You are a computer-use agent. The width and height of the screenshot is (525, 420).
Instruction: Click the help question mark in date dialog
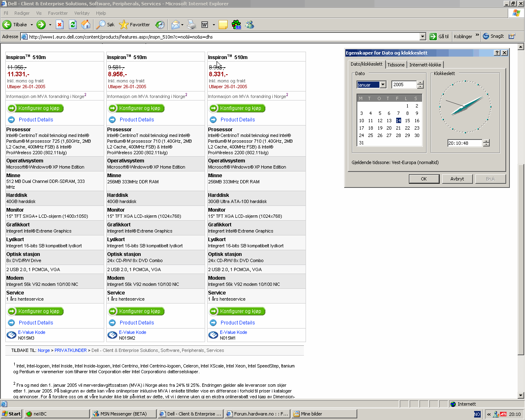(x=497, y=53)
